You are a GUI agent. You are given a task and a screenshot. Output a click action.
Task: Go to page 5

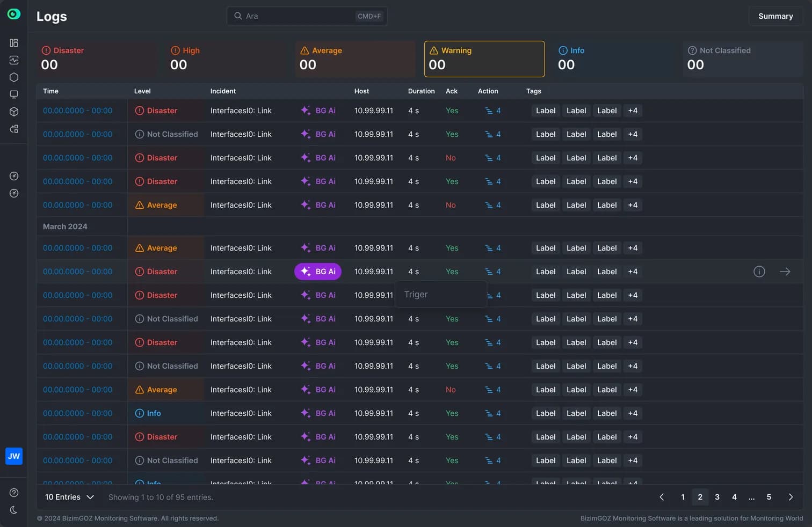769,497
